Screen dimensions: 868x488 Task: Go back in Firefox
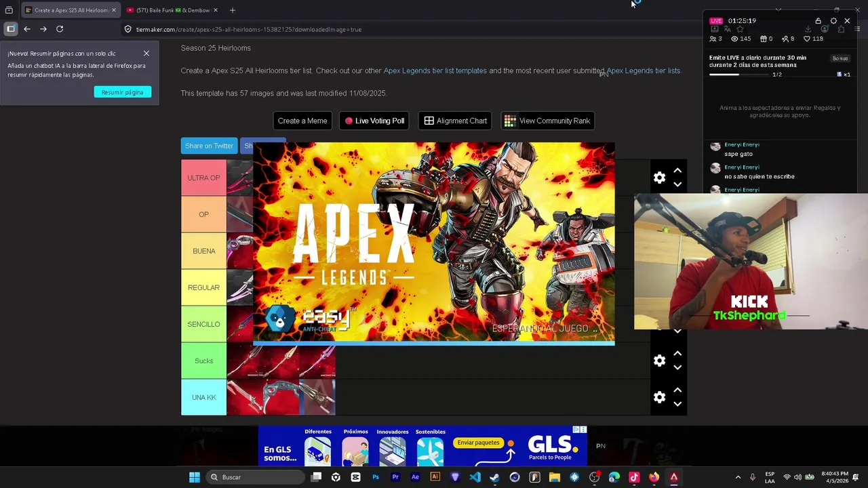[27, 29]
